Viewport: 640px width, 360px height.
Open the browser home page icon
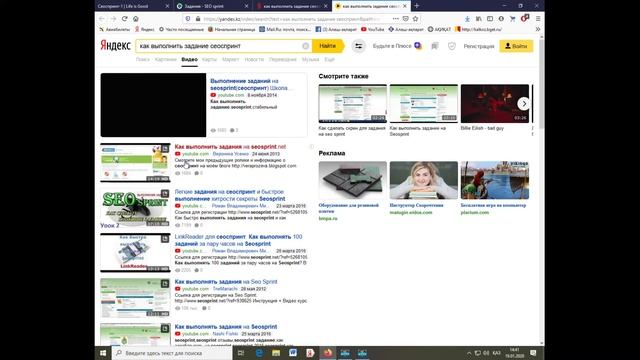coord(136,19)
